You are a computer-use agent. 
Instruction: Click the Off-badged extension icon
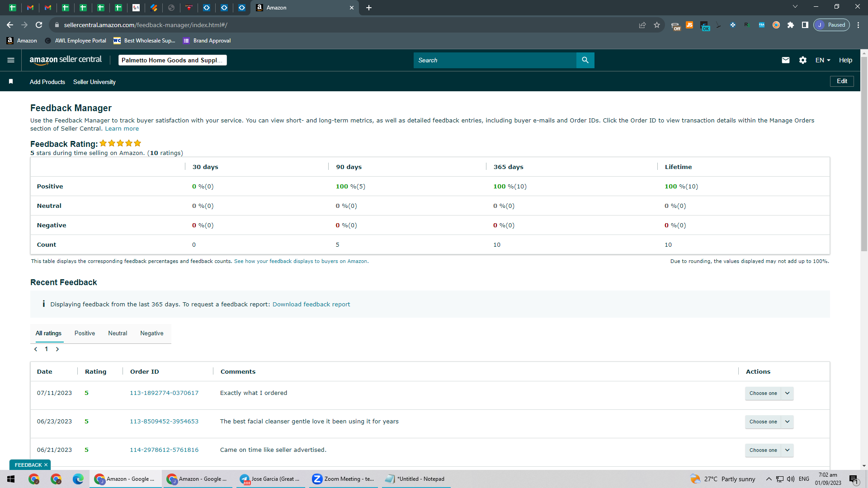point(675,26)
